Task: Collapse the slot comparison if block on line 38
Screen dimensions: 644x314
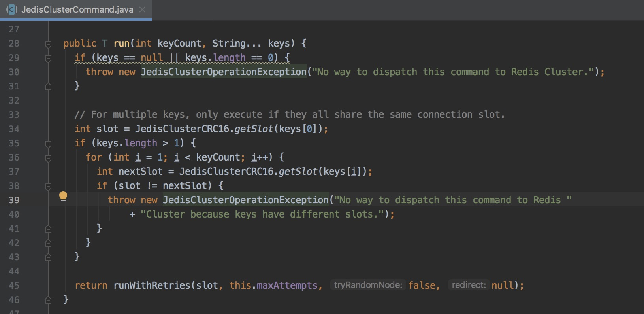Action: coord(48,186)
